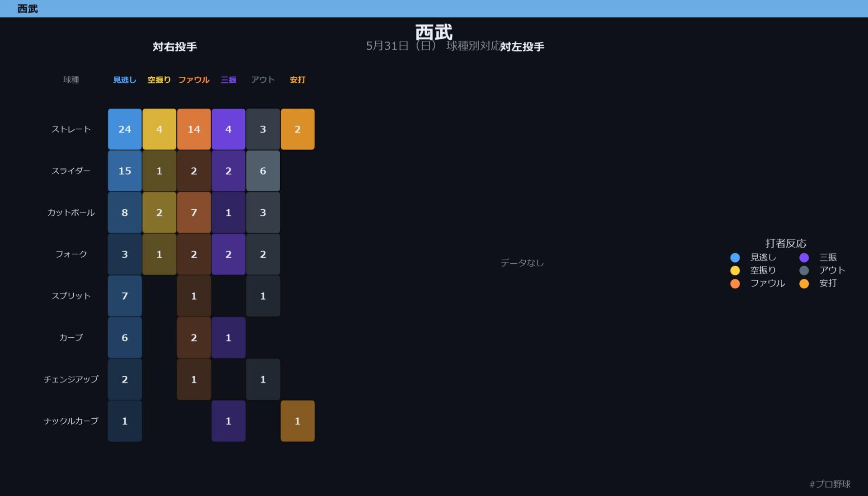Click フォーク 空振り cell showing 1

[x=159, y=254]
